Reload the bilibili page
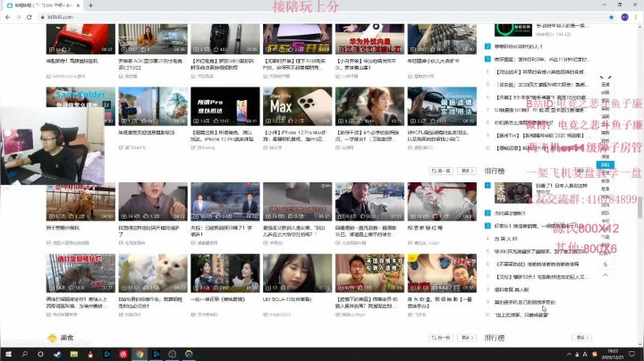The width and height of the screenshot is (644, 361). tap(30, 17)
